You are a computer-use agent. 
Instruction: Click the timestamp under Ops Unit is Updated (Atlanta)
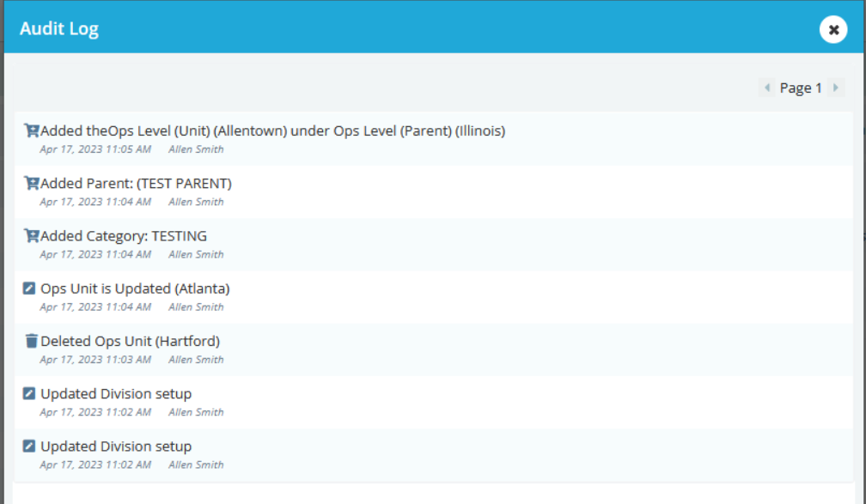point(95,307)
